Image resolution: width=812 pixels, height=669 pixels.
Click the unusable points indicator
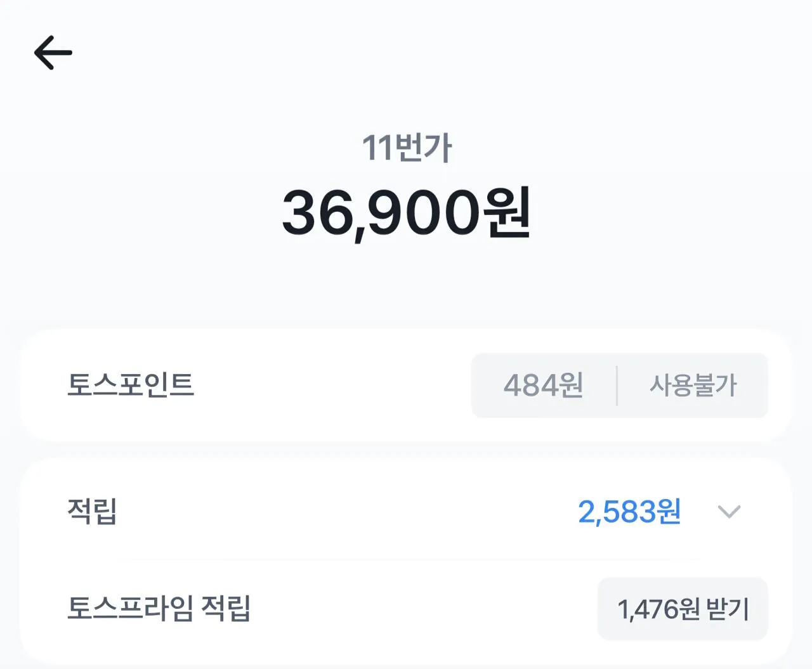[693, 386]
